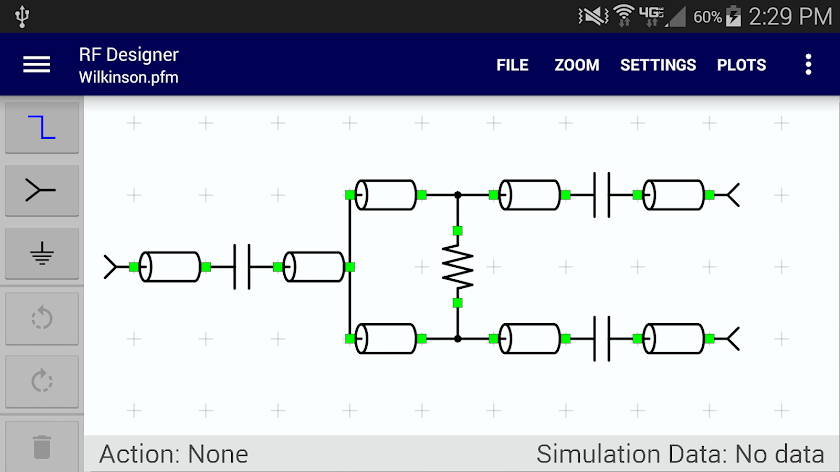The width and height of the screenshot is (840, 472).
Task: Select the lower rightmost transmission line
Action: (x=673, y=339)
